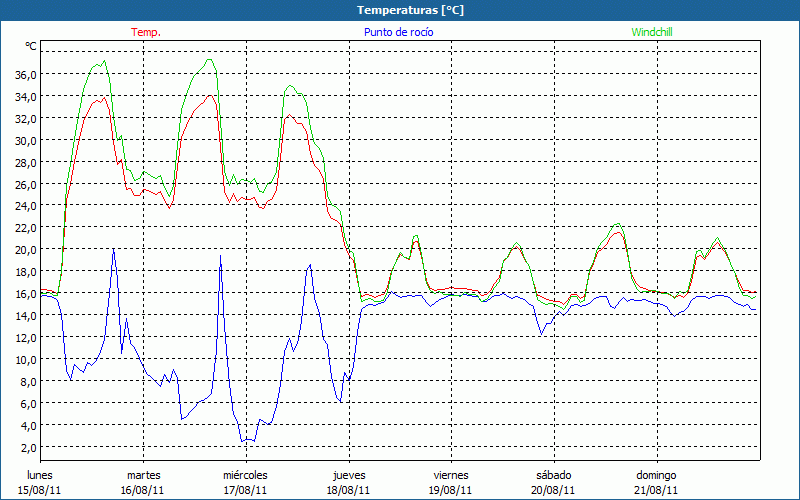Click the martes day label
This screenshot has width=800, height=500.
coord(143,475)
